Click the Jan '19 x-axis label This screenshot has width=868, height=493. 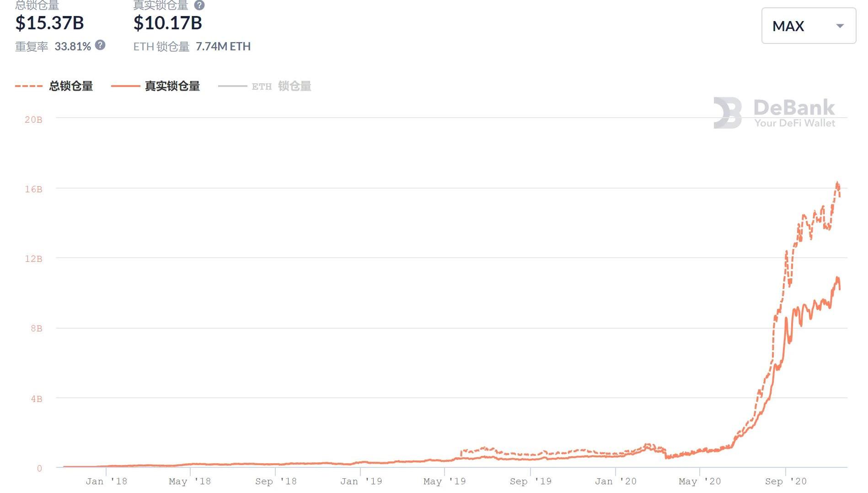361,481
